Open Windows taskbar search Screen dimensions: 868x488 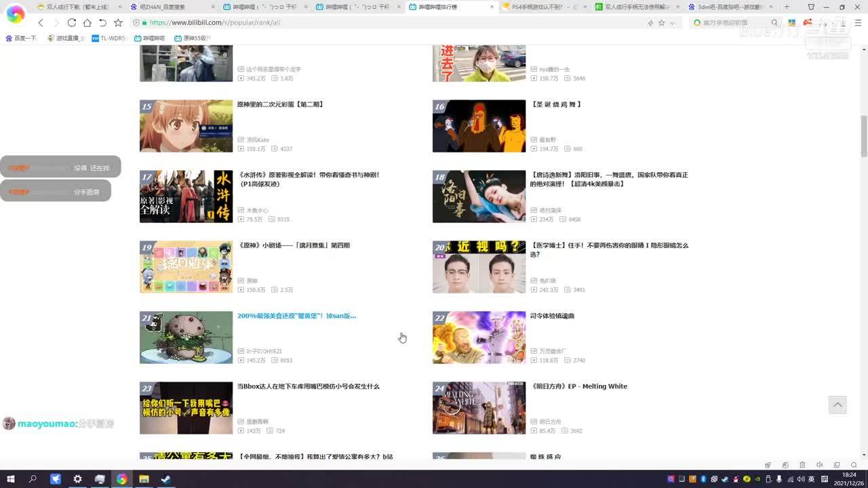33,479
